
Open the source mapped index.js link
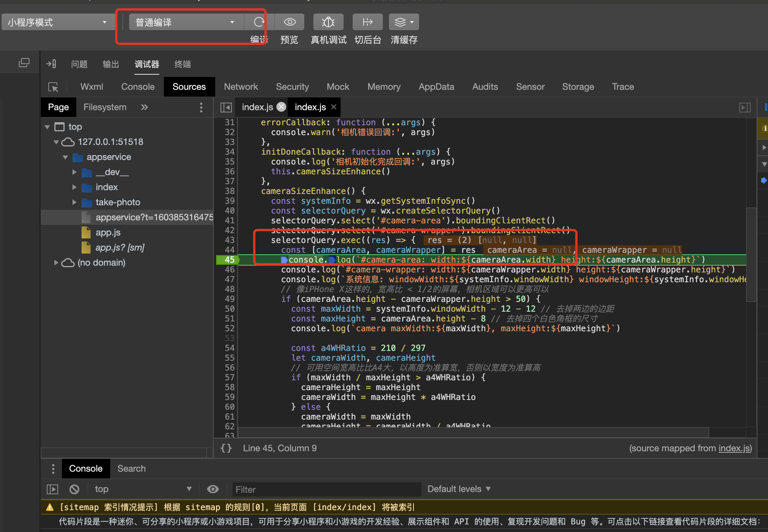734,448
